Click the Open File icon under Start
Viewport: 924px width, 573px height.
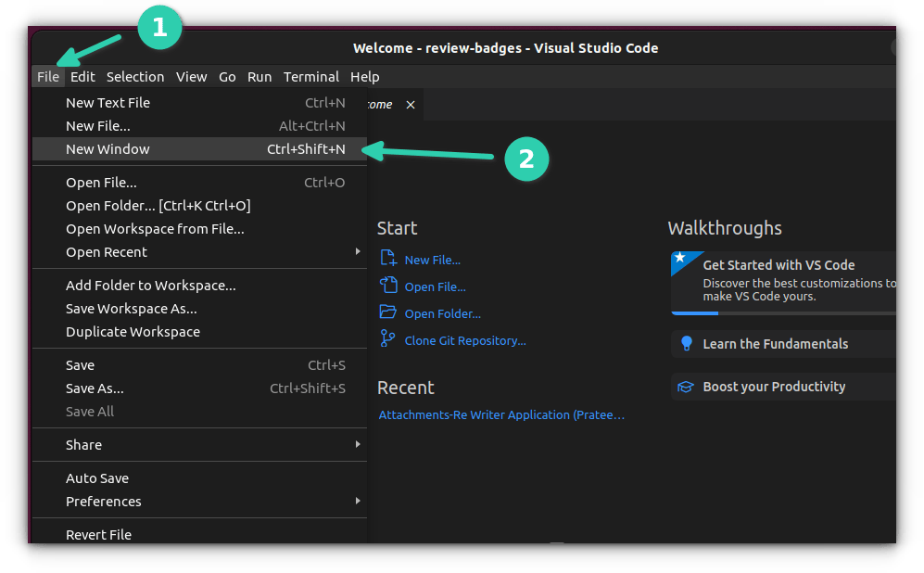point(388,286)
